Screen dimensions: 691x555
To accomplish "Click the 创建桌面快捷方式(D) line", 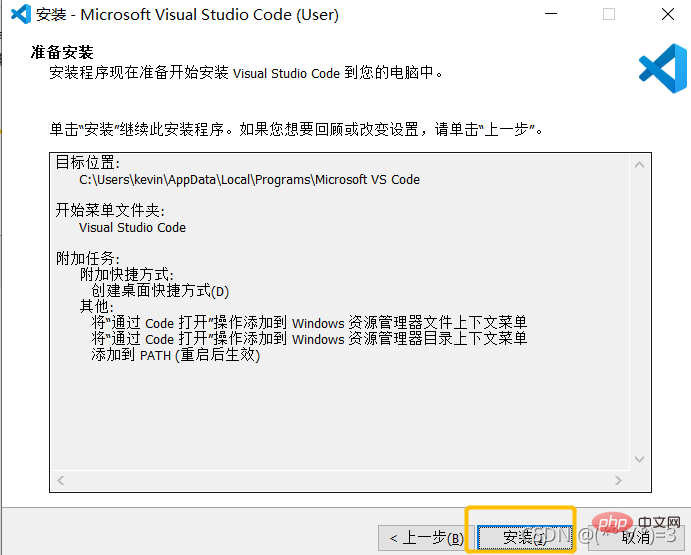I will 160,291.
